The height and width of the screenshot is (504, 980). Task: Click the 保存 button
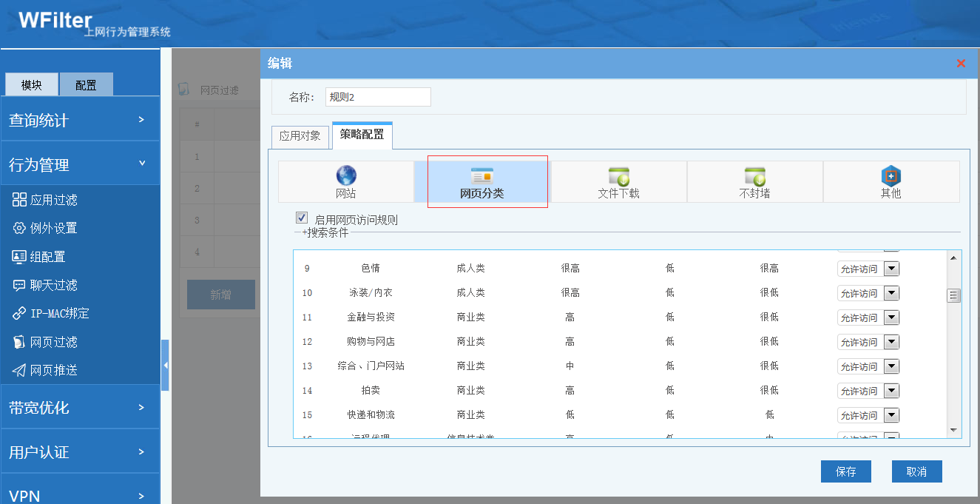pos(845,471)
